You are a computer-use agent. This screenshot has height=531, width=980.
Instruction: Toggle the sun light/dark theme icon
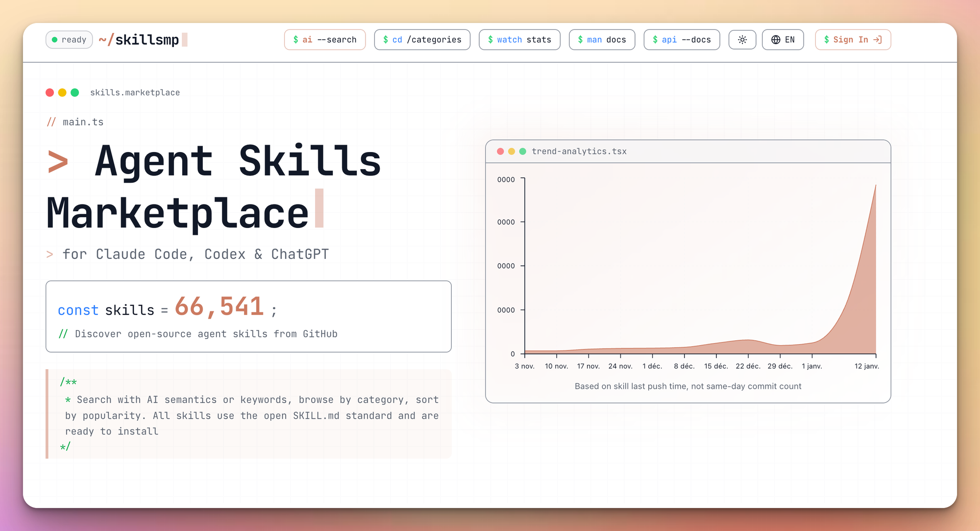click(x=742, y=40)
